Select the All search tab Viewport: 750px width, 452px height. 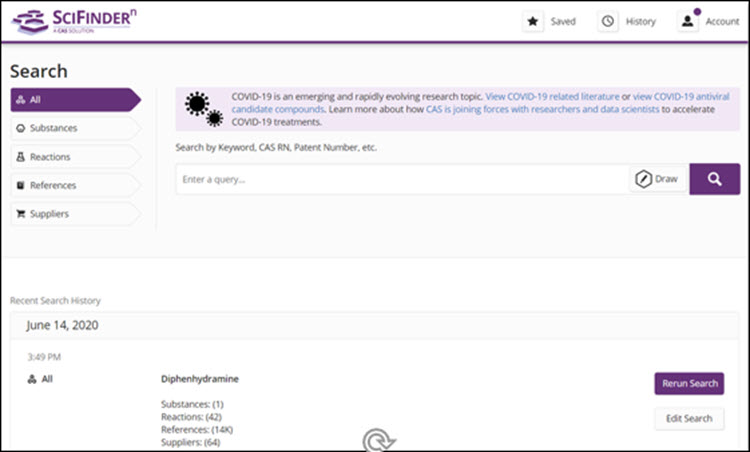click(76, 99)
